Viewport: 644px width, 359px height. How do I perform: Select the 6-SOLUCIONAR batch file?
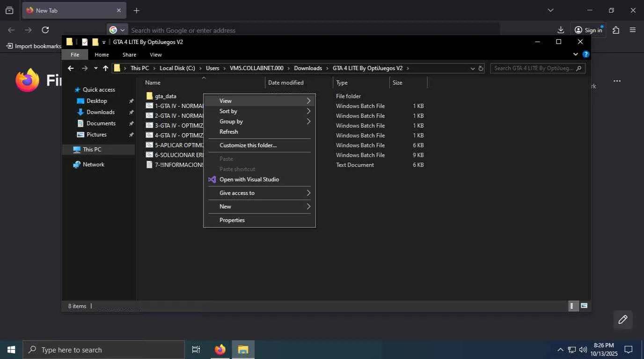[x=174, y=155]
